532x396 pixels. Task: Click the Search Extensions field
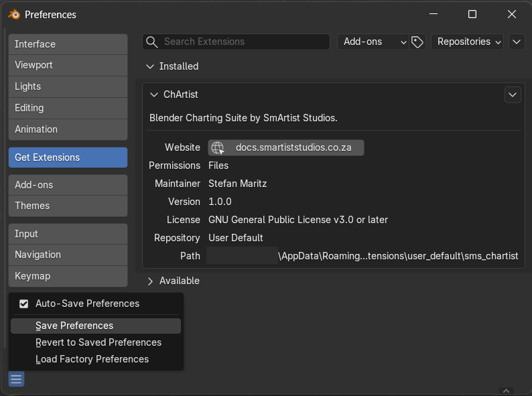pos(236,42)
